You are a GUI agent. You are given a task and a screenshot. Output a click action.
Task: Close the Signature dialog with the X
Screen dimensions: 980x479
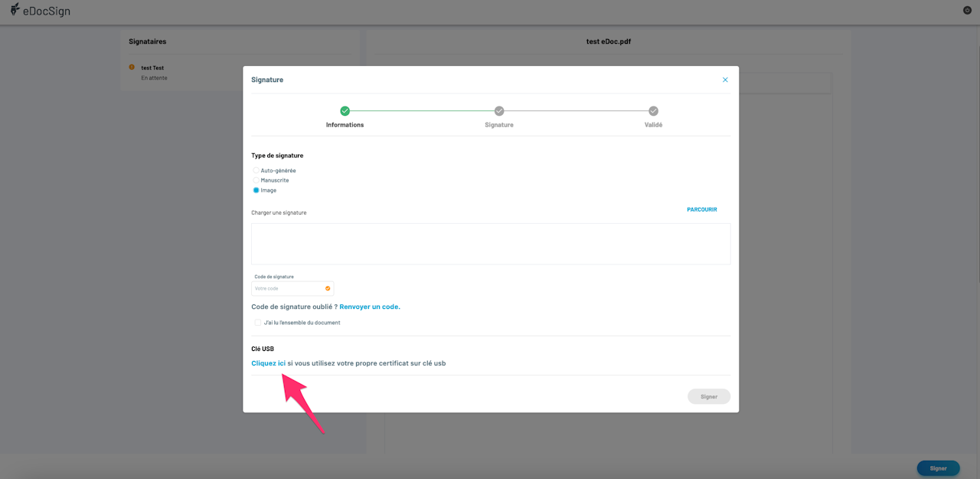point(725,80)
